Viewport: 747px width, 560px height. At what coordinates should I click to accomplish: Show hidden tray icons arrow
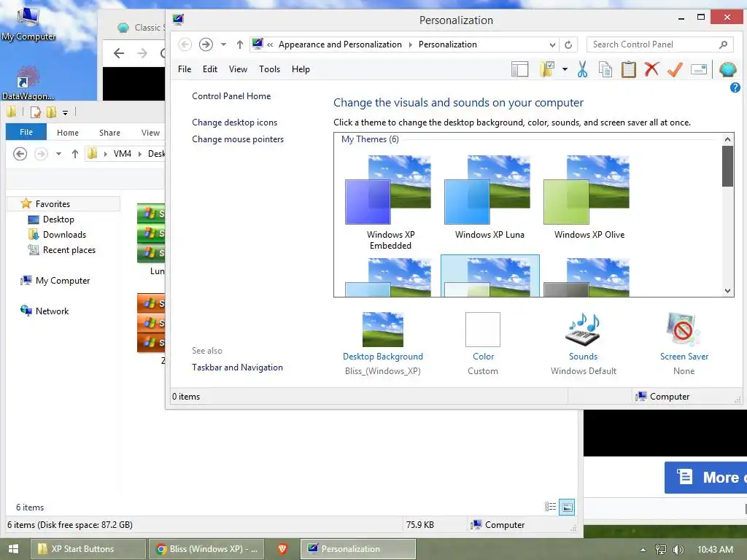[x=643, y=550]
